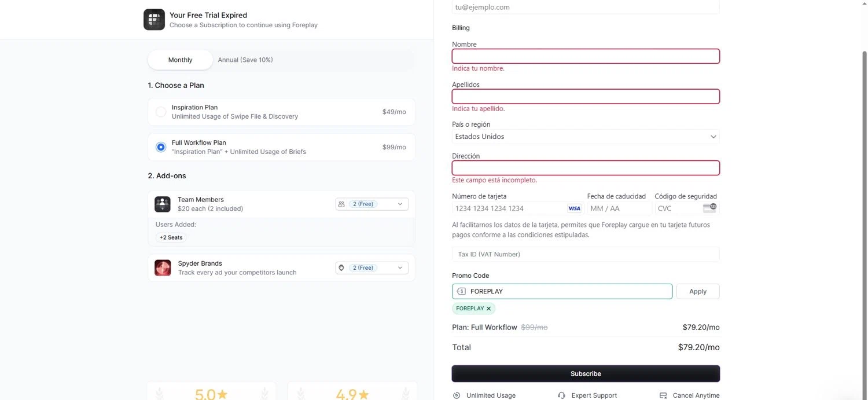Viewport: 868px width, 400px height.
Task: Click into the Dirección input field
Action: [x=586, y=168]
